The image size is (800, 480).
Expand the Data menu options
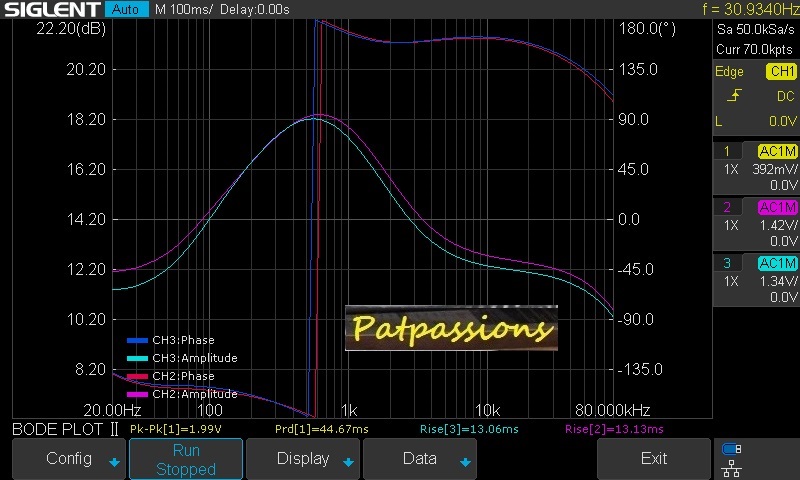419,459
